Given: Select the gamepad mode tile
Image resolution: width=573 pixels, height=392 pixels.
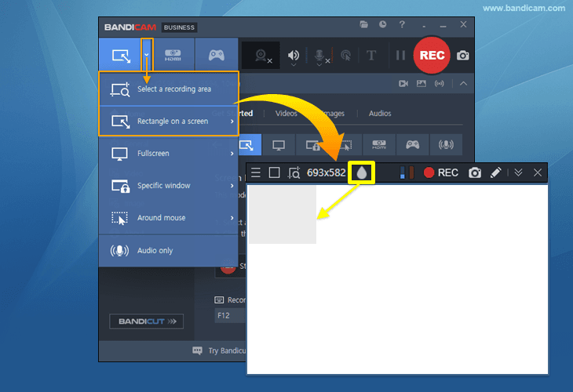Looking at the screenshot, I should 413,145.
